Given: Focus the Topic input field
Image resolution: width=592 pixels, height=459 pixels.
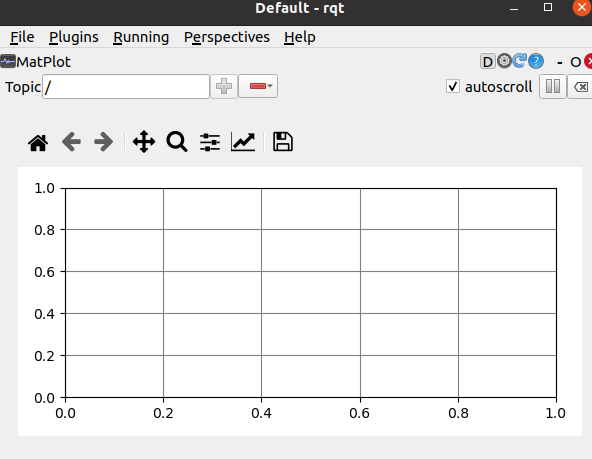Looking at the screenshot, I should (x=126, y=87).
